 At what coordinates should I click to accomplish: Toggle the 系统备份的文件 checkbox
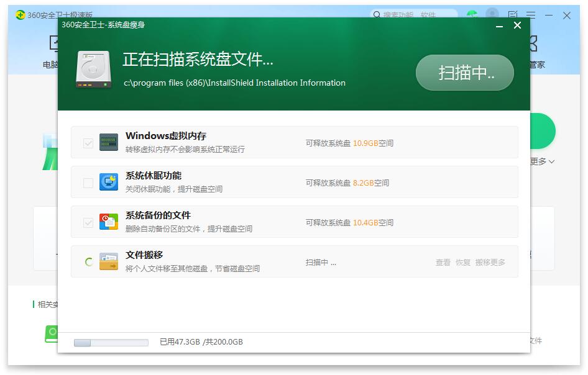pos(88,222)
